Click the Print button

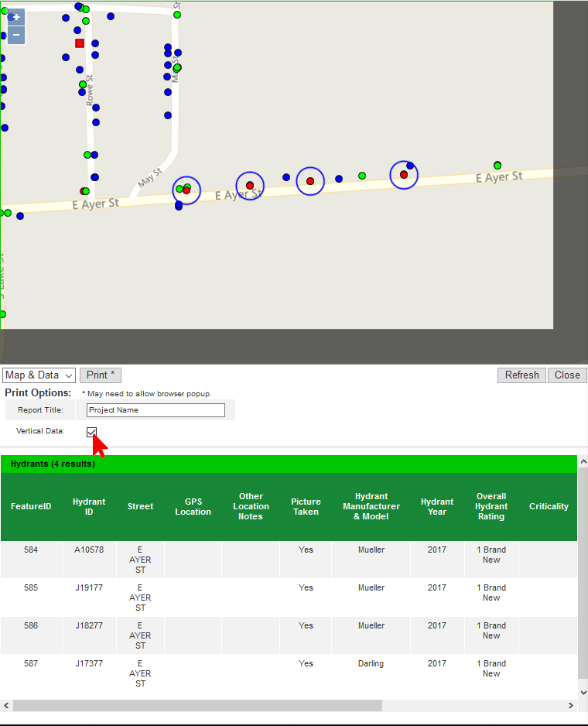[x=101, y=375]
